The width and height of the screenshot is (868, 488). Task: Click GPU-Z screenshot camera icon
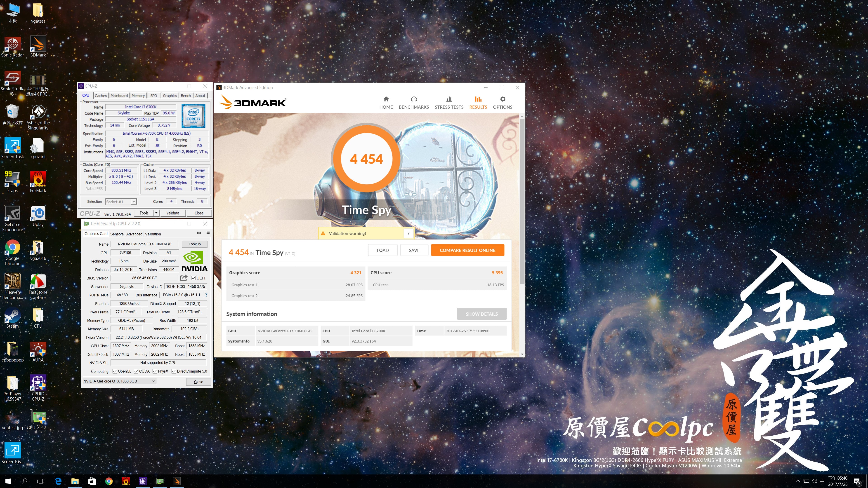coord(199,233)
